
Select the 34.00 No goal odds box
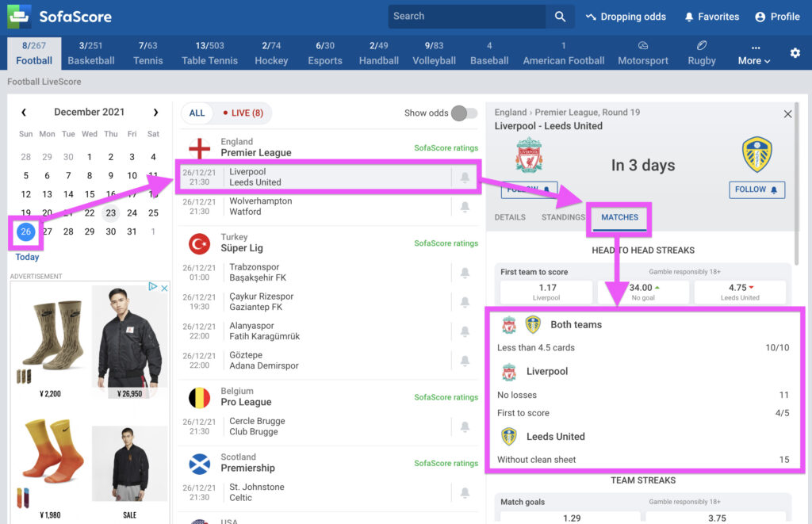click(643, 292)
